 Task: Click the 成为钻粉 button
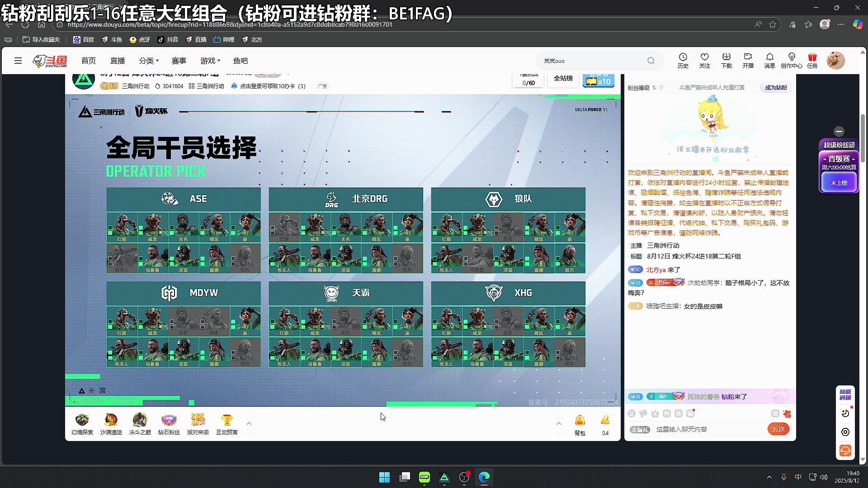pos(776,88)
